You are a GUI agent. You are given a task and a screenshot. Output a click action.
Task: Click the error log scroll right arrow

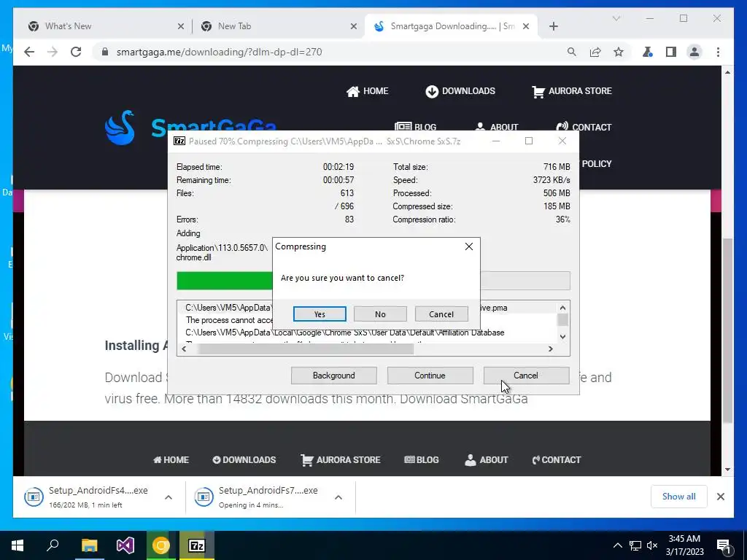pos(551,349)
